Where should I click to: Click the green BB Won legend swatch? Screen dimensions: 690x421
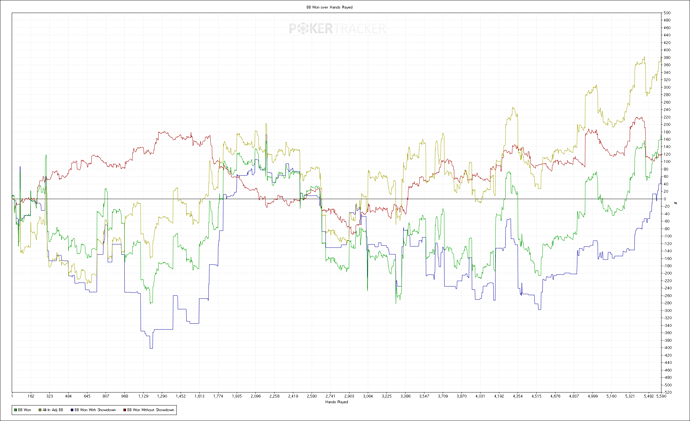15,410
